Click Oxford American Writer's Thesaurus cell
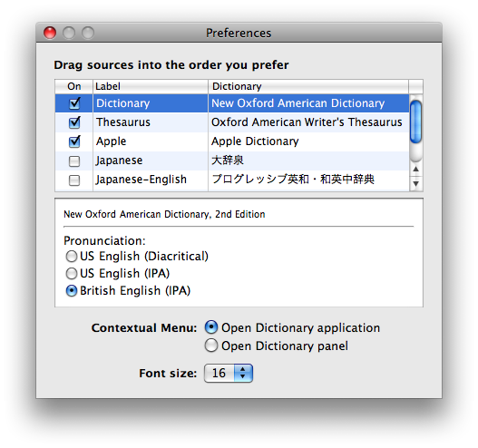The height and width of the screenshot is (448, 478). [308, 122]
